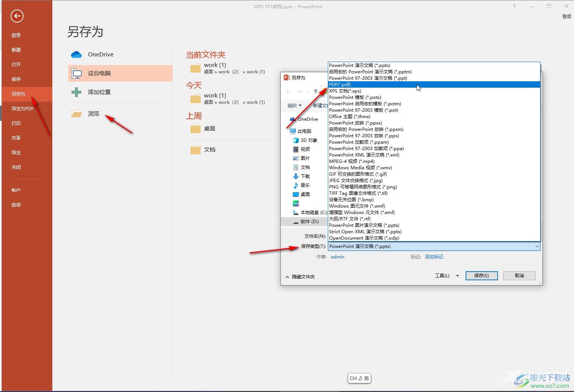Choose PowerPoint 放映 (*.ppsx) type
The width and height of the screenshot is (574, 392).
point(434,123)
